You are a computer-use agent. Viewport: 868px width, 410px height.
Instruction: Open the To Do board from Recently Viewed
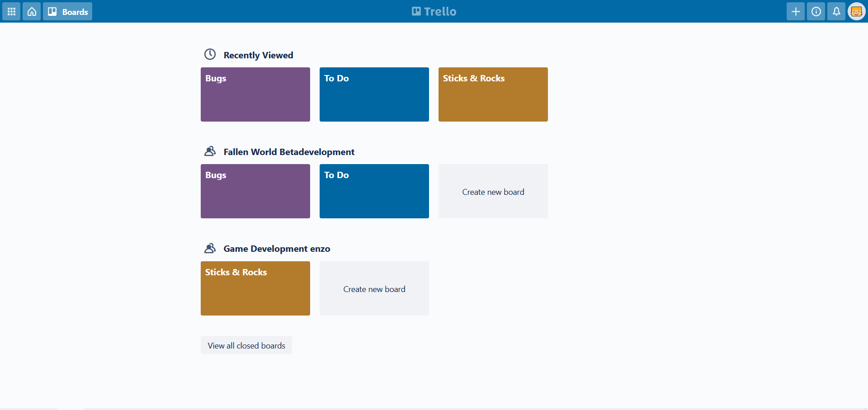374,94
